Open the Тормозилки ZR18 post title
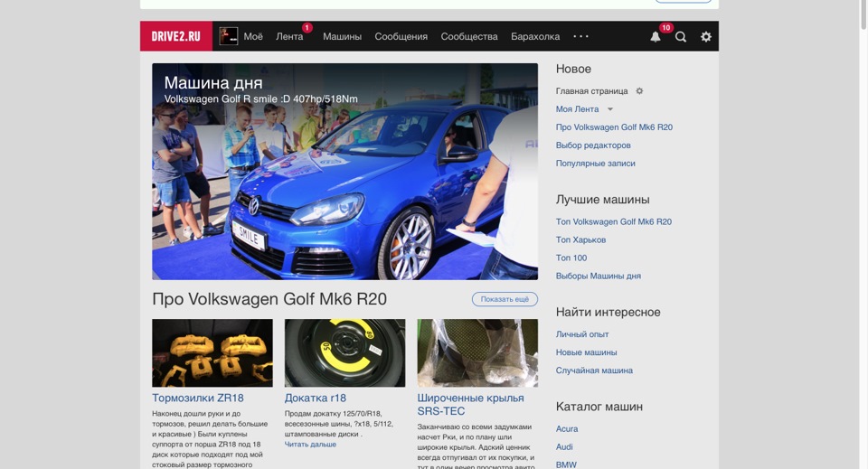The width and height of the screenshot is (868, 469). pos(198,398)
